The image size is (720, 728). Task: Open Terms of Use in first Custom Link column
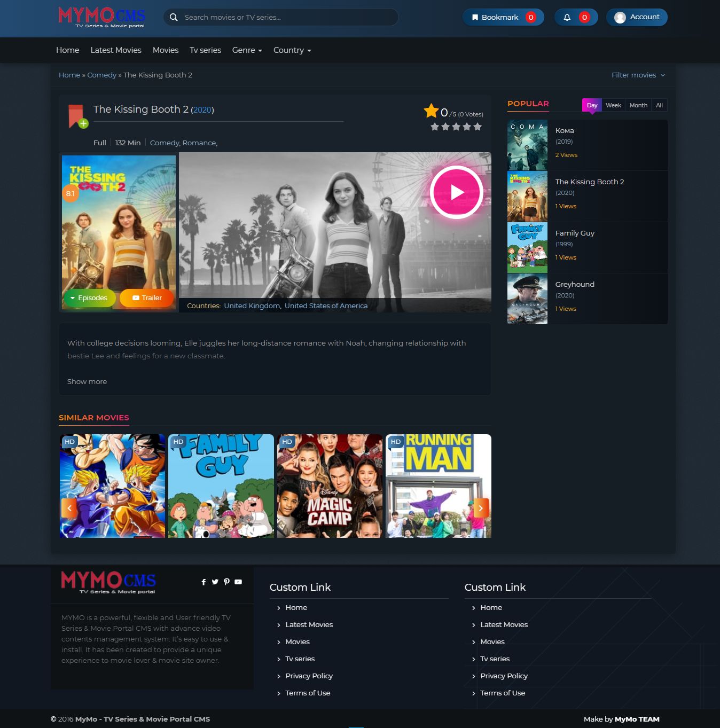(308, 693)
